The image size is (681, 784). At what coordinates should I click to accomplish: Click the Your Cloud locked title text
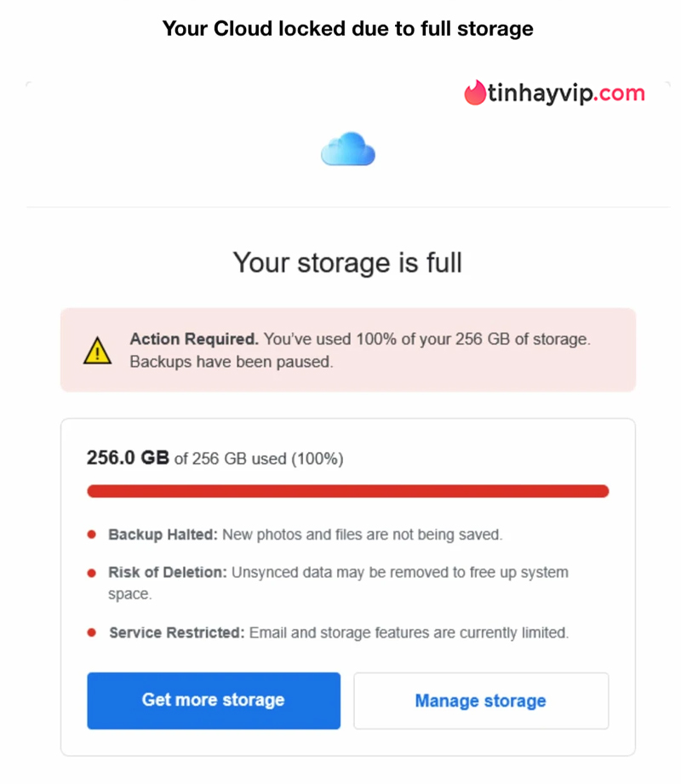pyautogui.click(x=347, y=28)
